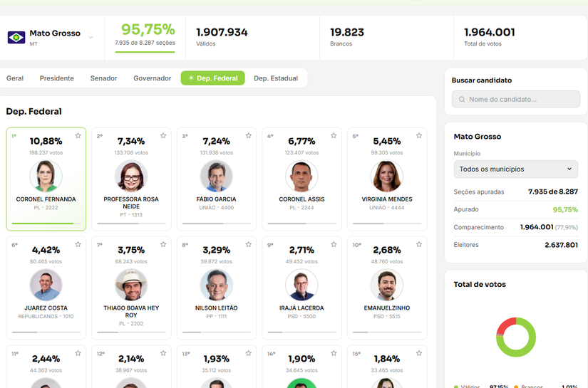Select the Dep. Federal tab

212,78
